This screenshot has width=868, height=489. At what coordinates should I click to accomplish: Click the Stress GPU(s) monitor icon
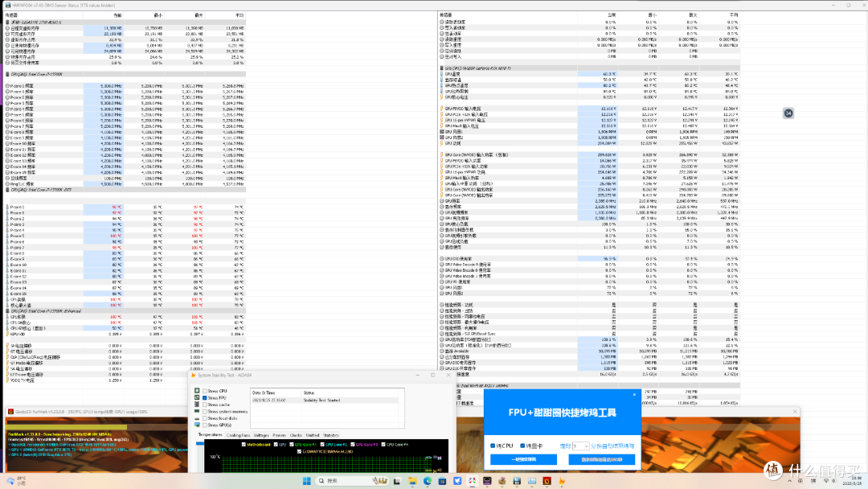tap(197, 425)
